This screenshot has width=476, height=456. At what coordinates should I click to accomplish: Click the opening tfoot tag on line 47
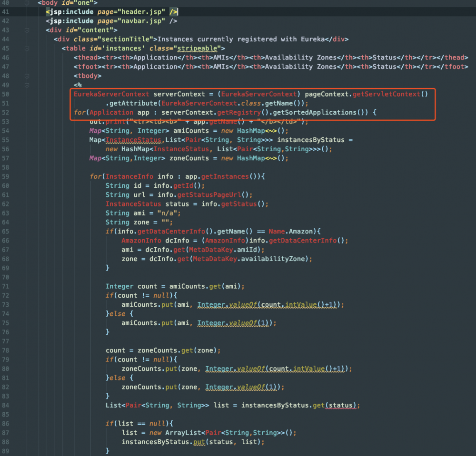click(x=88, y=67)
